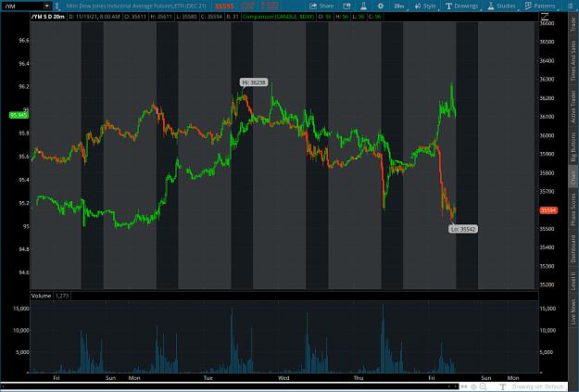The image size is (579, 392).
Task: Click the price axis scale icon
Action: [545, 17]
